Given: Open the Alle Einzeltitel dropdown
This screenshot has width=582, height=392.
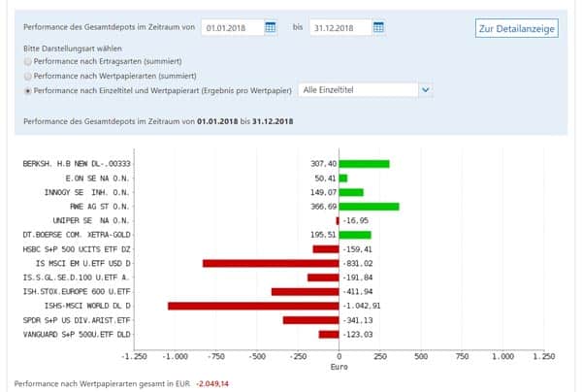Looking at the screenshot, I should coord(365,90).
